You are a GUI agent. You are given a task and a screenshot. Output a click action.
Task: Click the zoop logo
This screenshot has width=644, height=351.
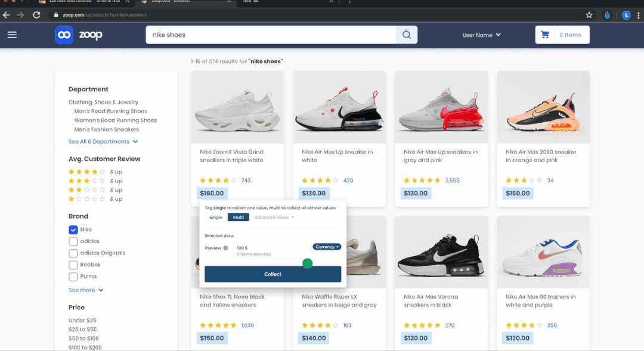click(79, 35)
